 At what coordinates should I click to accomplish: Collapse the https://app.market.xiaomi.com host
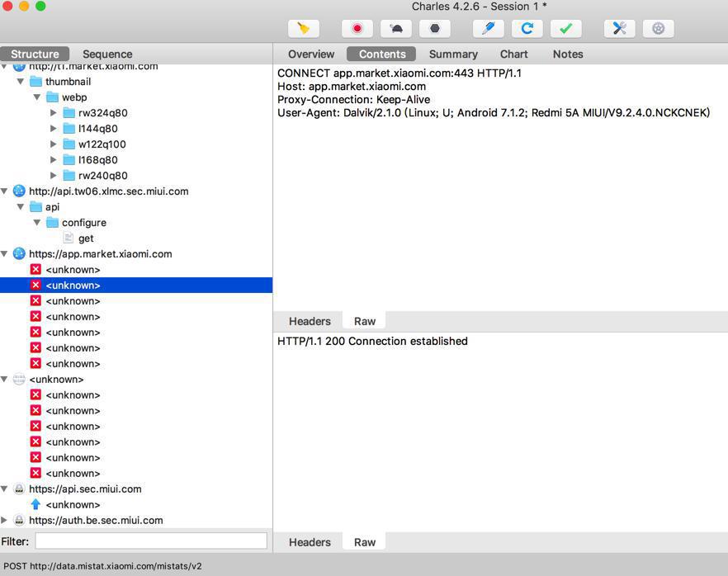(x=4, y=254)
